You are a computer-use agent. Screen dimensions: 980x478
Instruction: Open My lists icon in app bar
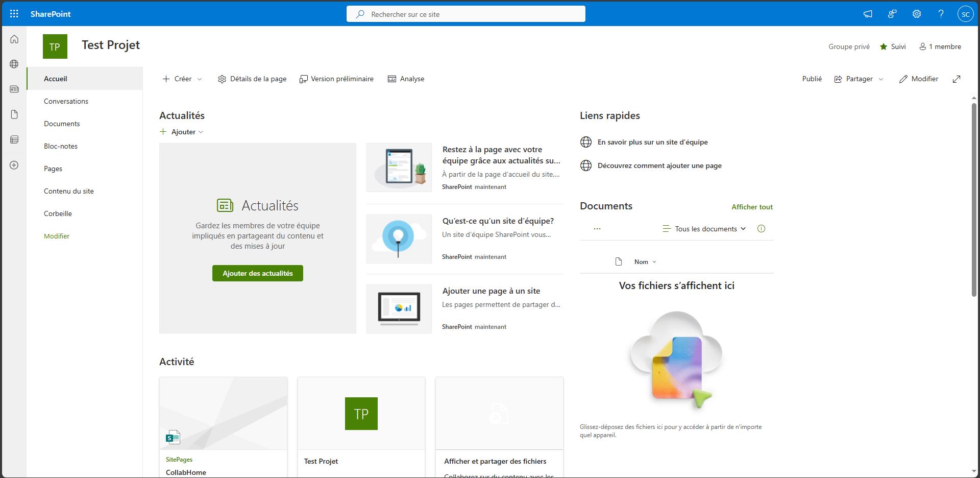(x=14, y=140)
